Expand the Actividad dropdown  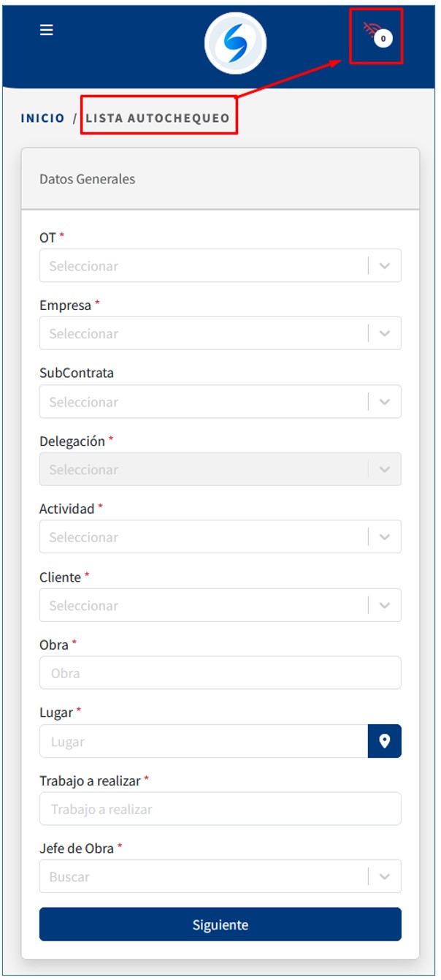(x=204, y=537)
